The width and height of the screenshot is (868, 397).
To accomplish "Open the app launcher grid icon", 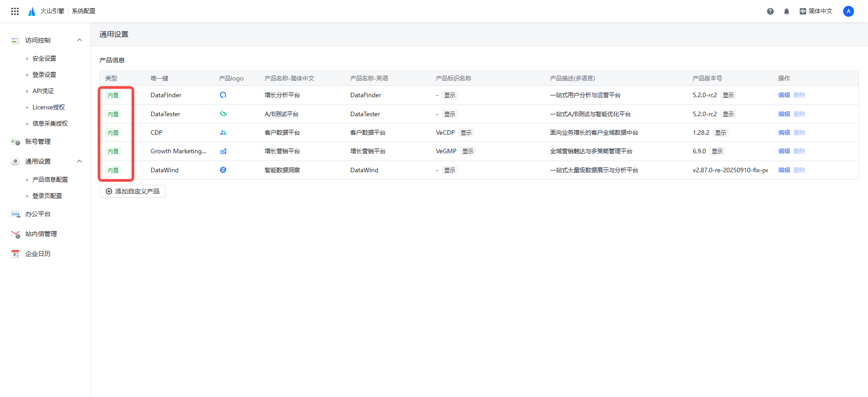I will point(15,11).
